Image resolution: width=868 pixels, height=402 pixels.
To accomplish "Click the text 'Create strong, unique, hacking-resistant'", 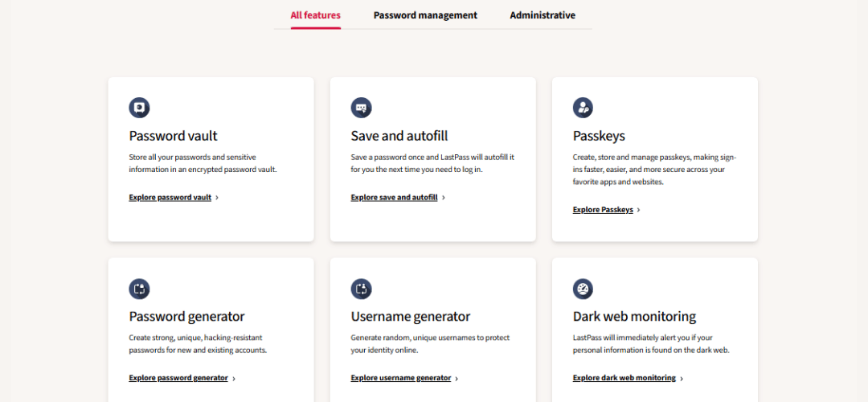I will coord(195,338).
